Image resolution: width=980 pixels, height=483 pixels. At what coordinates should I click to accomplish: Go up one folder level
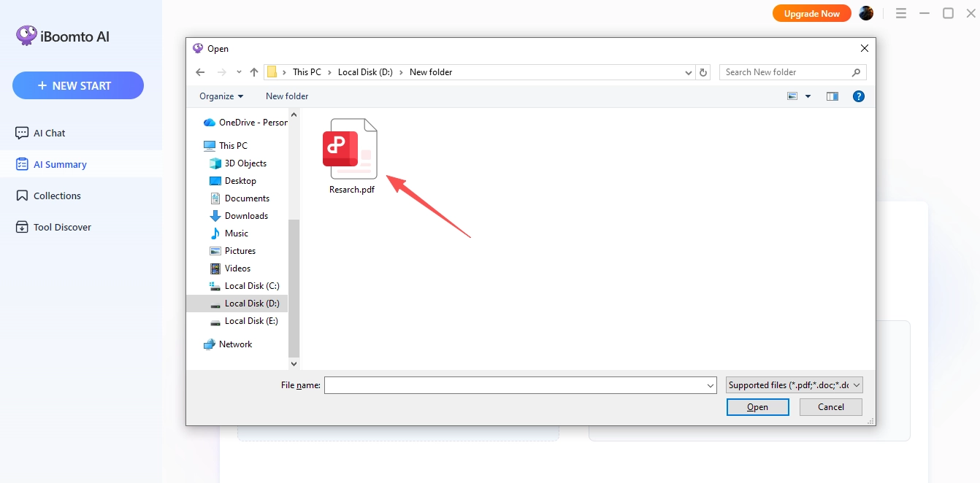[x=254, y=72]
